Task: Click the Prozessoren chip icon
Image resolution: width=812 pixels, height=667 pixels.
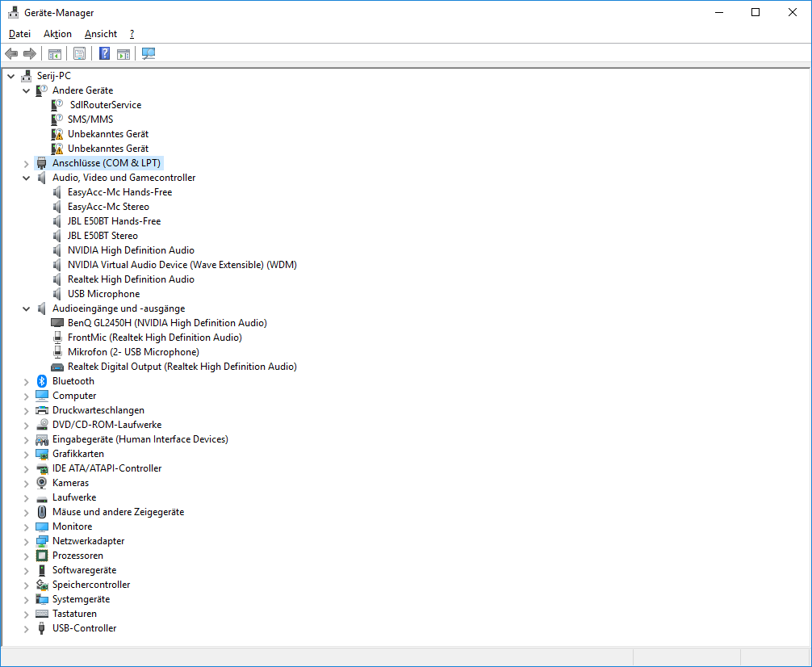Action: point(42,556)
